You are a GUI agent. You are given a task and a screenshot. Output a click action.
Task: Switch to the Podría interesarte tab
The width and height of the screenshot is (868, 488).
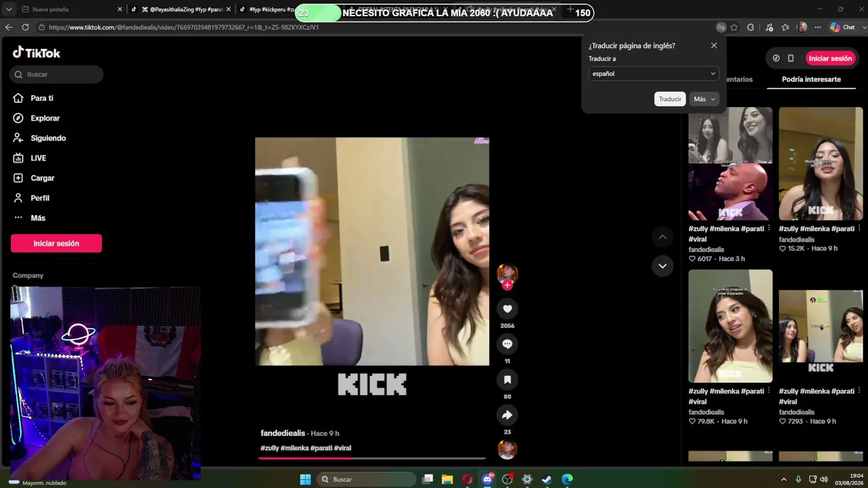point(811,79)
